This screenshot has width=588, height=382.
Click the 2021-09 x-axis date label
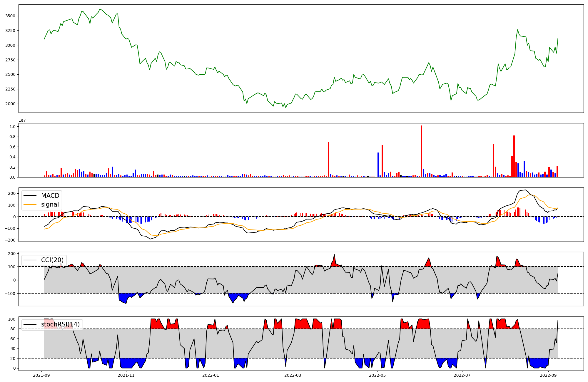pos(41,375)
